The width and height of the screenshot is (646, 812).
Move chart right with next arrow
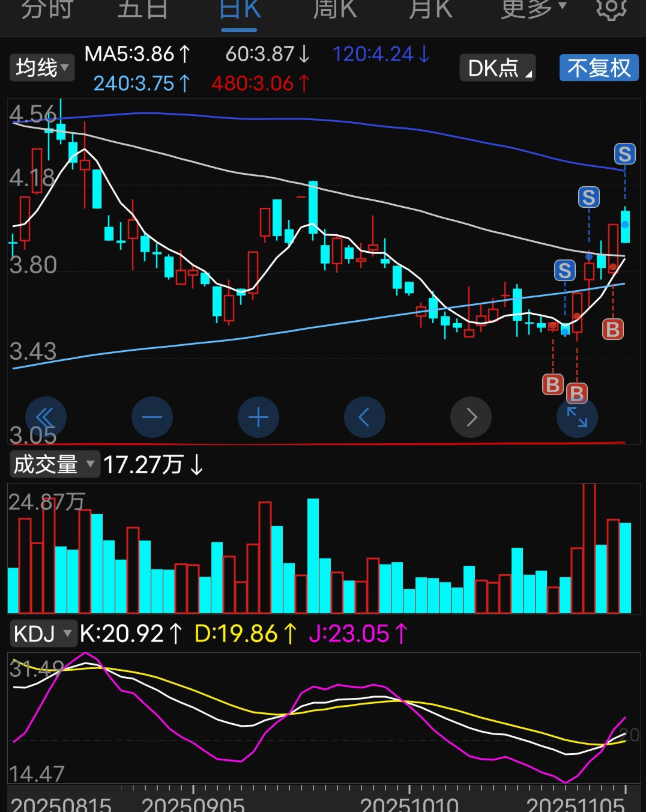(x=471, y=417)
